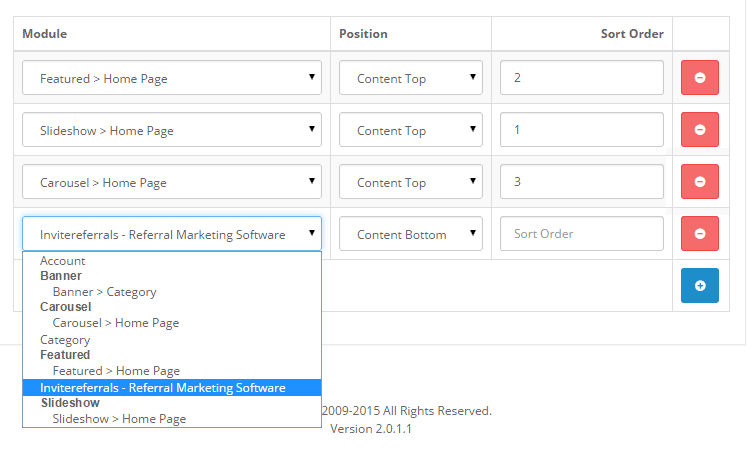Choose Featured > Home Page in open list
The image size is (747, 466).
click(x=172, y=371)
